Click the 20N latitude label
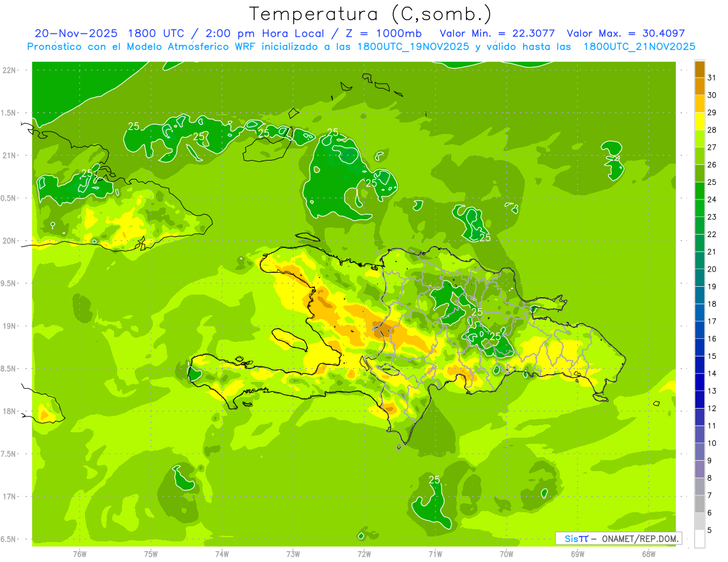 point(10,241)
